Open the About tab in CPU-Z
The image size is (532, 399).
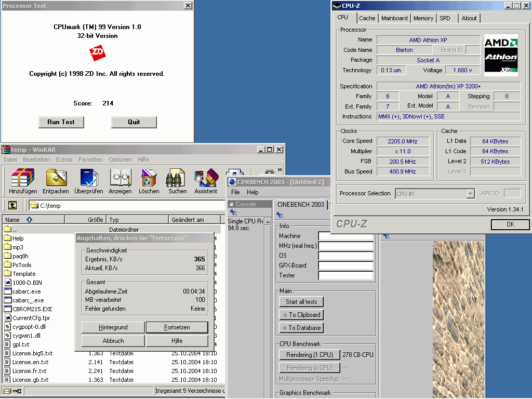(x=469, y=18)
